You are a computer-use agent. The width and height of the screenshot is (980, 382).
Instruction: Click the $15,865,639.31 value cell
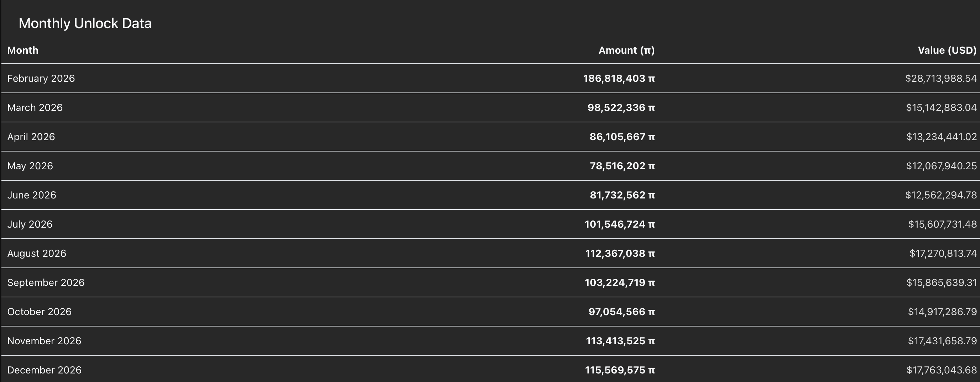(x=941, y=282)
